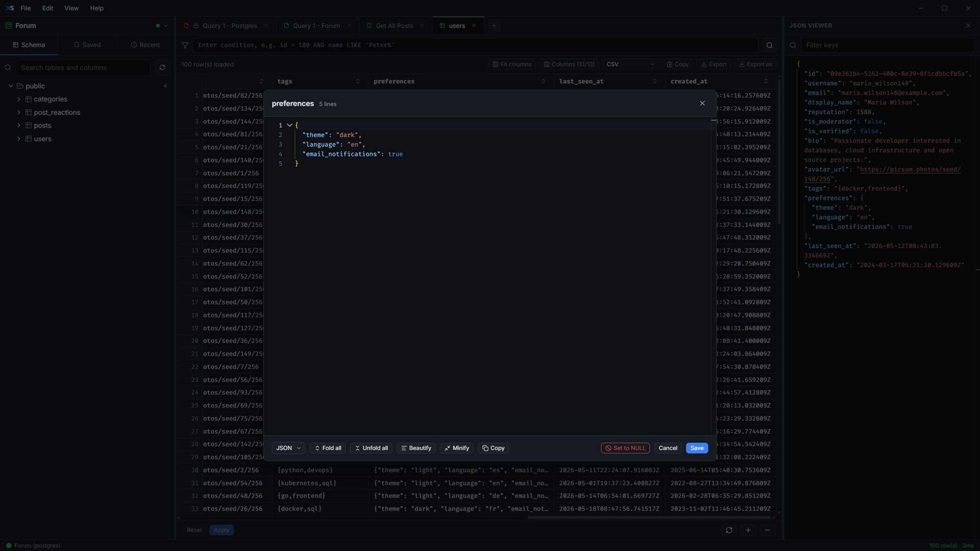Click the Copy button in grid toolbar
Image resolution: width=980 pixels, height=551 pixels.
coord(678,64)
